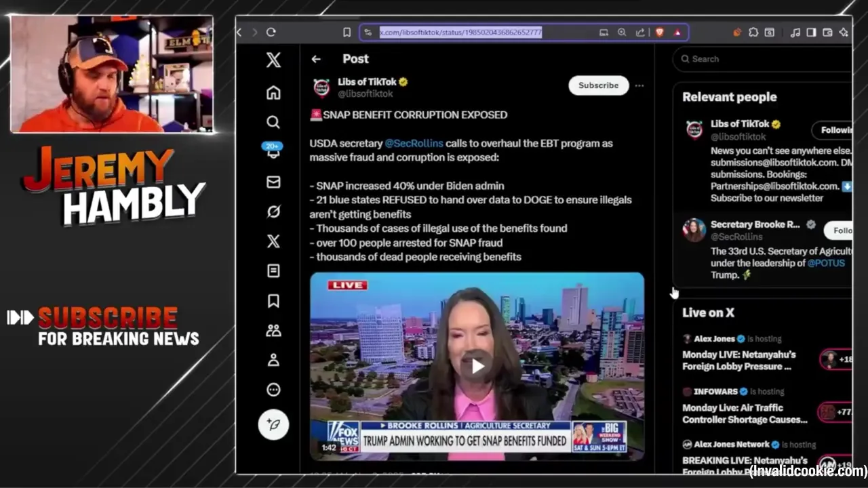Compose a new post with feather button
The width and height of the screenshot is (868, 488).
(273, 424)
